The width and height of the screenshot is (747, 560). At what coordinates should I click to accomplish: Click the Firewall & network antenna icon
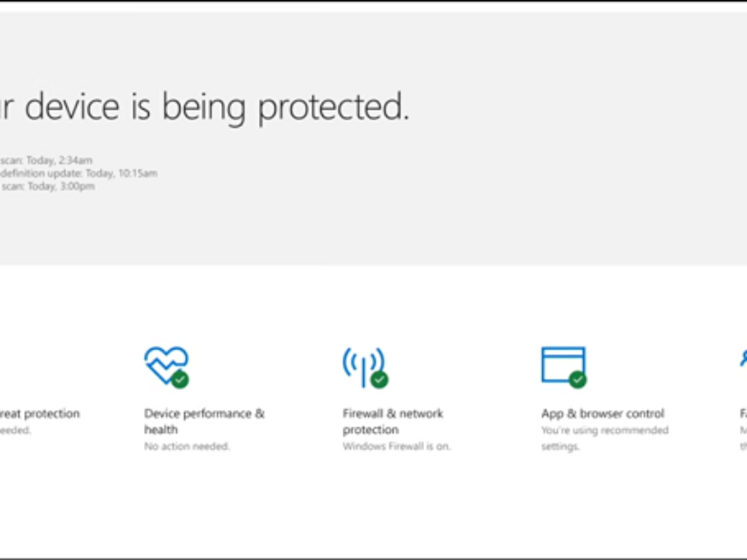click(x=365, y=366)
